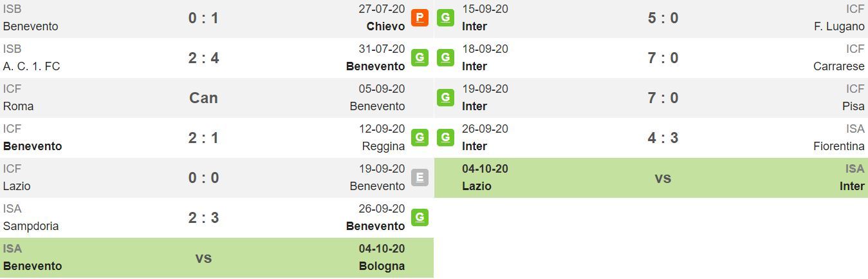Click the Chievo team name
The image size is (868, 279).
(x=386, y=26)
